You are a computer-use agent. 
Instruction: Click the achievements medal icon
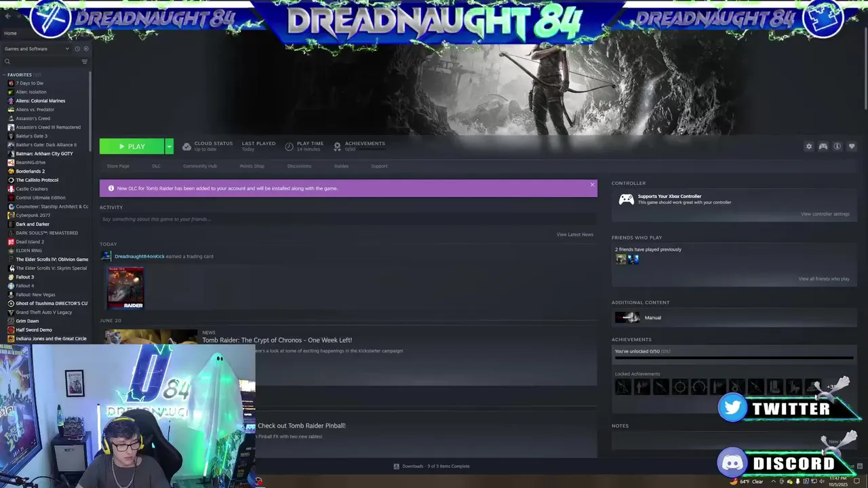point(337,146)
